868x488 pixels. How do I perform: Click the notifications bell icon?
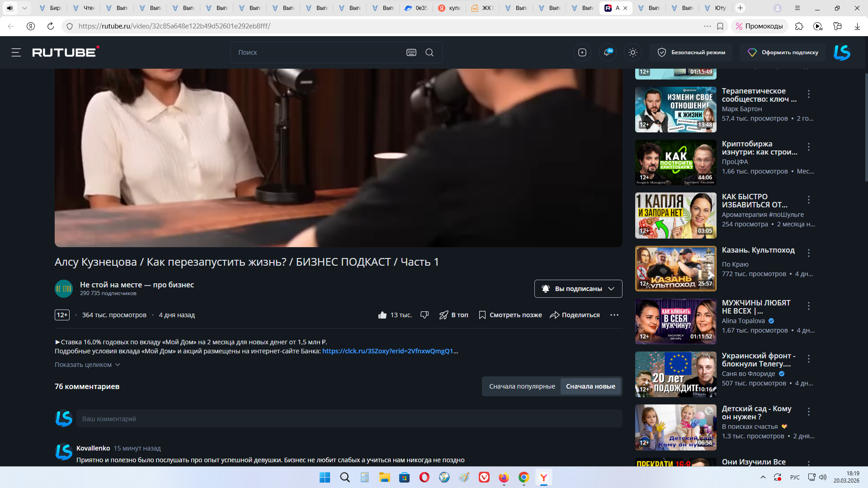pyautogui.click(x=607, y=52)
